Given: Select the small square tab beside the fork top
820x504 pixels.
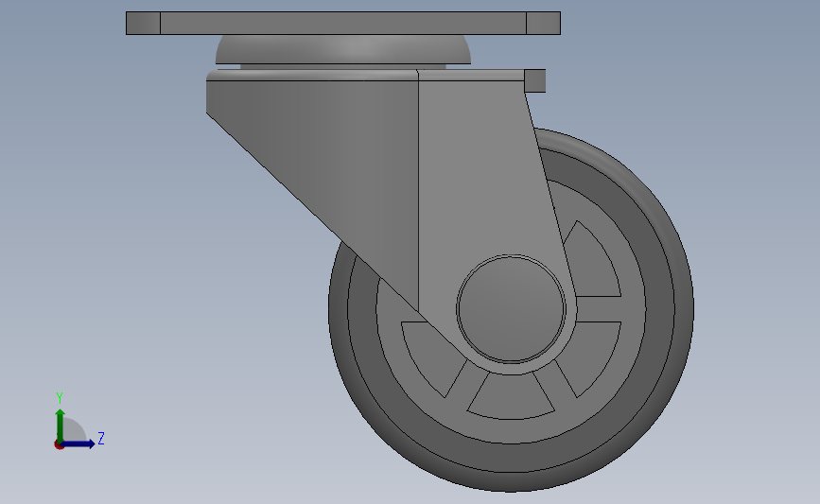Looking at the screenshot, I should (x=535, y=80).
